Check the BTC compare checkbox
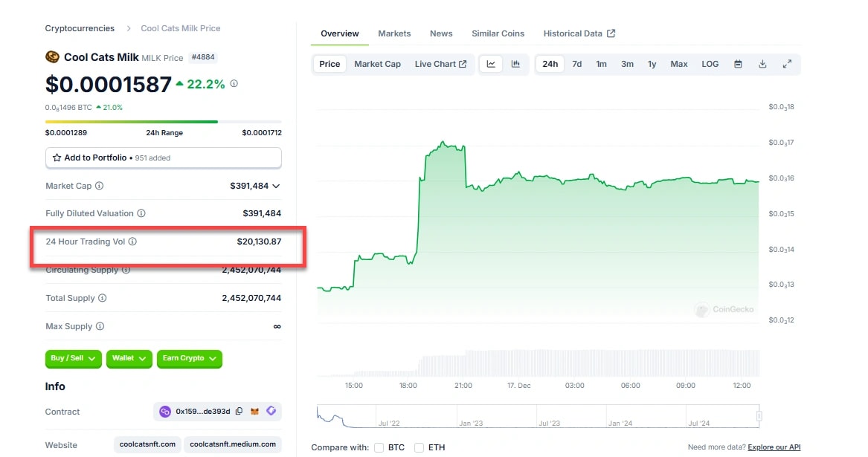This screenshot has height=457, width=868. tap(379, 447)
